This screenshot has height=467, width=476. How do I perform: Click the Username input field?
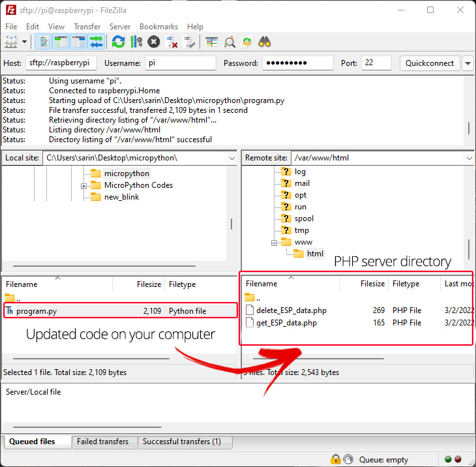pyautogui.click(x=181, y=63)
